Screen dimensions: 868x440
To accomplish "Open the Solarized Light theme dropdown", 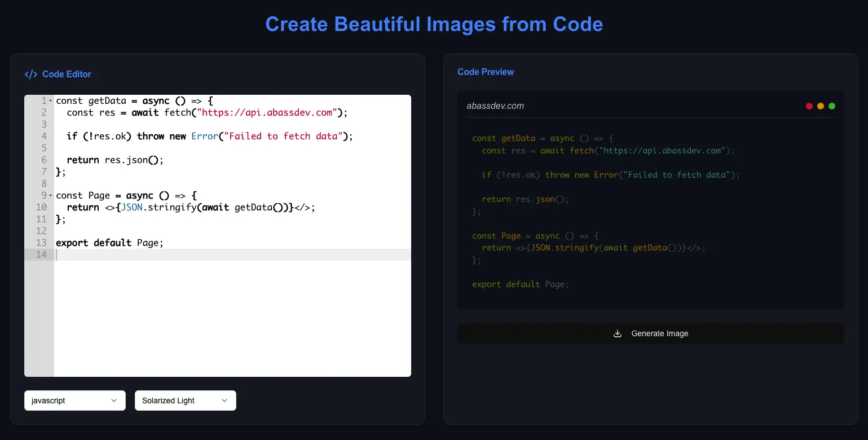I will [x=186, y=401].
